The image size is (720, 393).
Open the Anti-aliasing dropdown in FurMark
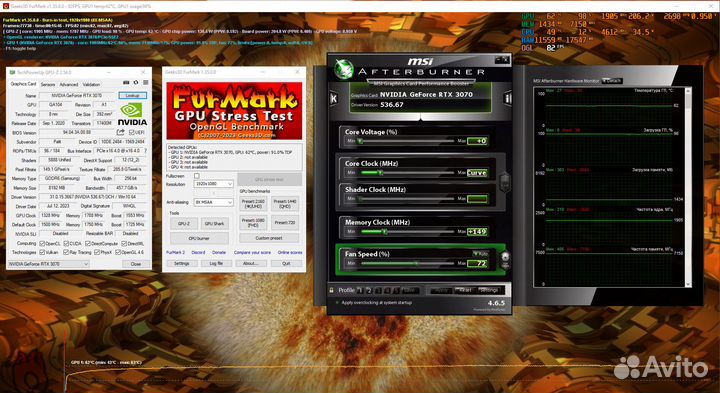point(214,202)
